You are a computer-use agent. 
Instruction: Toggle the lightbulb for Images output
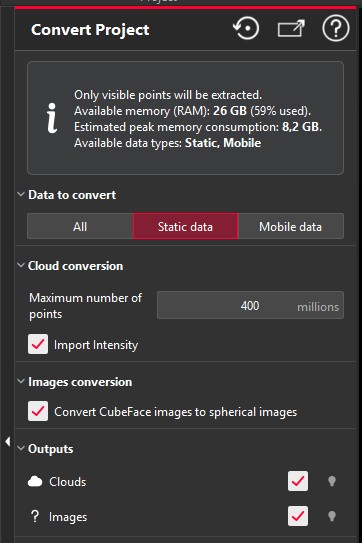click(332, 516)
